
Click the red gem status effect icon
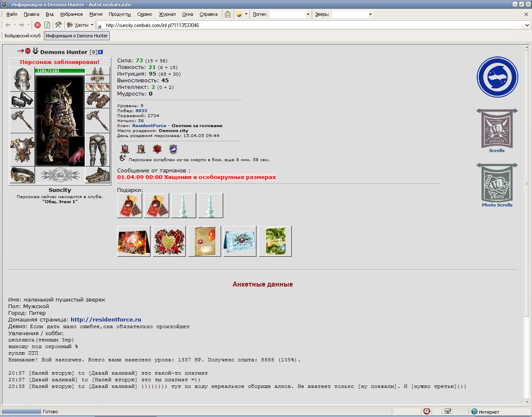pyautogui.click(x=157, y=149)
